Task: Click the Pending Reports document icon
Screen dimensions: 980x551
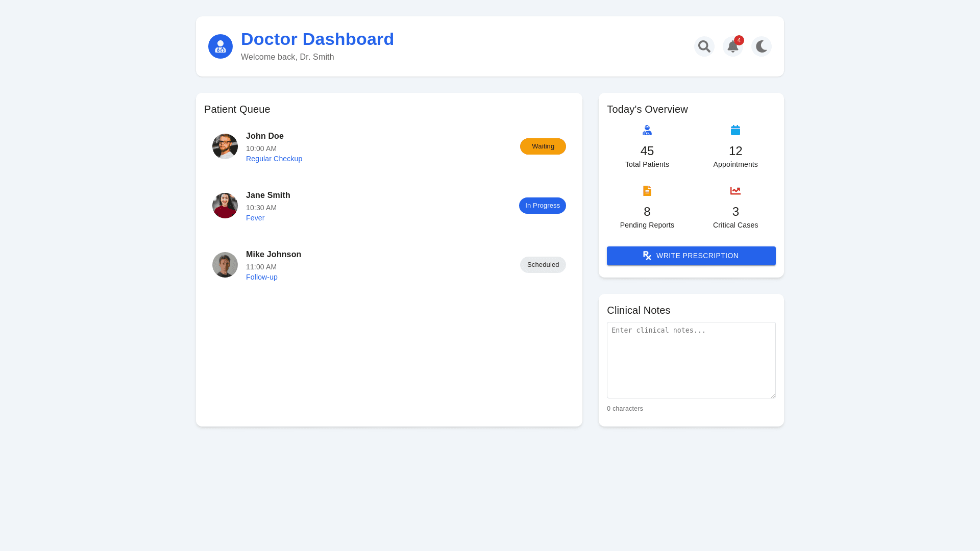Action: click(647, 191)
